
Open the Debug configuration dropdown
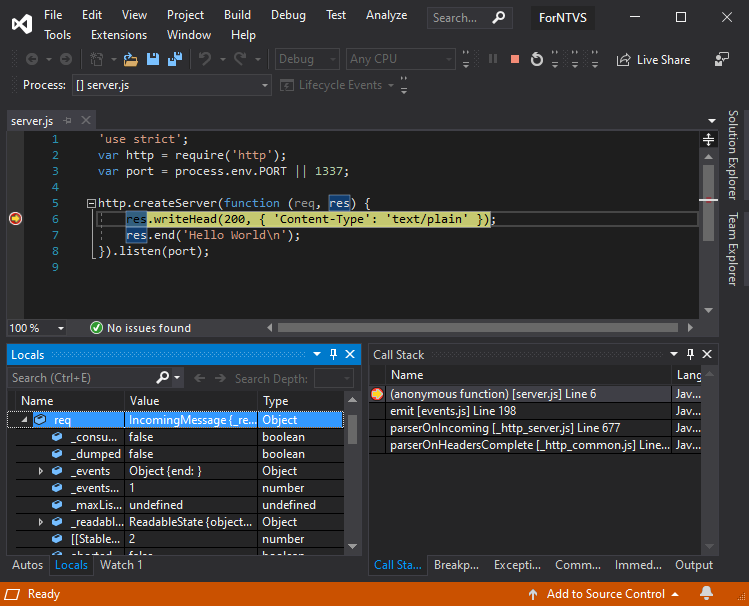point(307,59)
